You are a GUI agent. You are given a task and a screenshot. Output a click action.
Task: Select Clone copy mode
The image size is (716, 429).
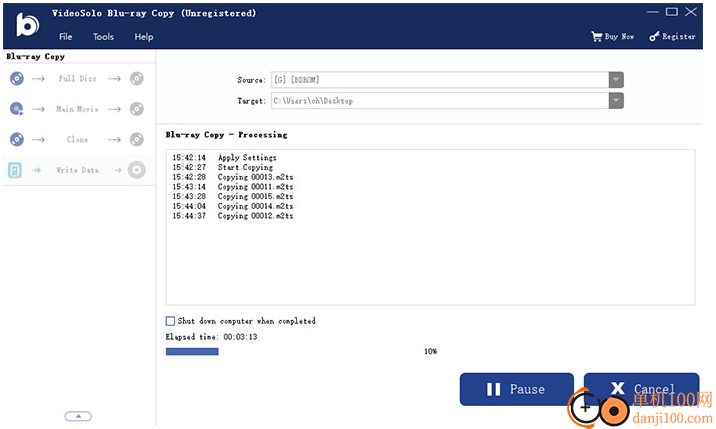point(77,139)
